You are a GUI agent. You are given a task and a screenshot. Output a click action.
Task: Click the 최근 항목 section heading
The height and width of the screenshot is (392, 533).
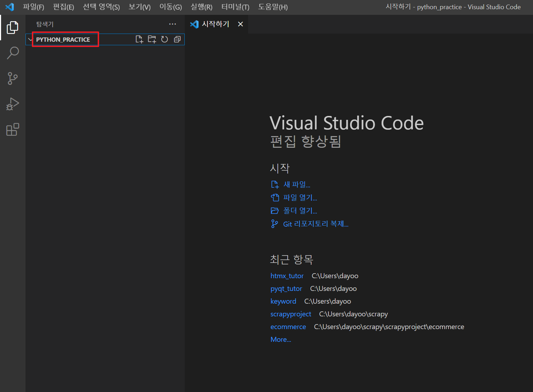click(292, 259)
